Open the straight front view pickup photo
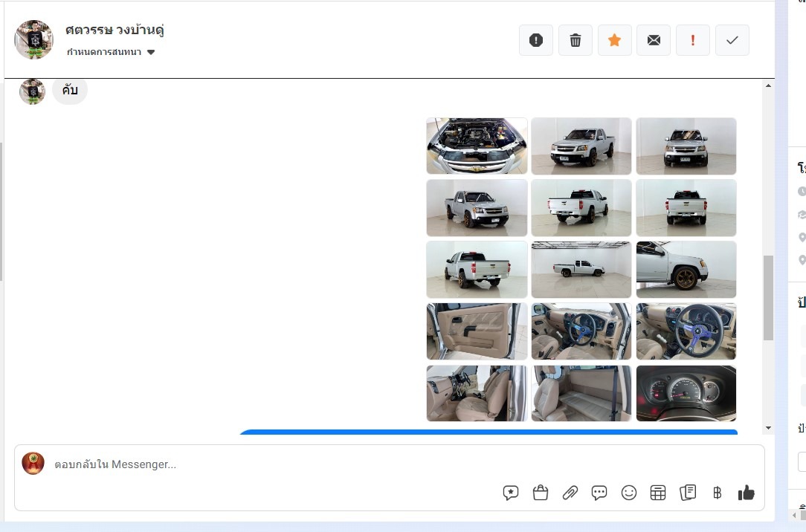Viewport: 806px width, 532px height. (x=686, y=146)
